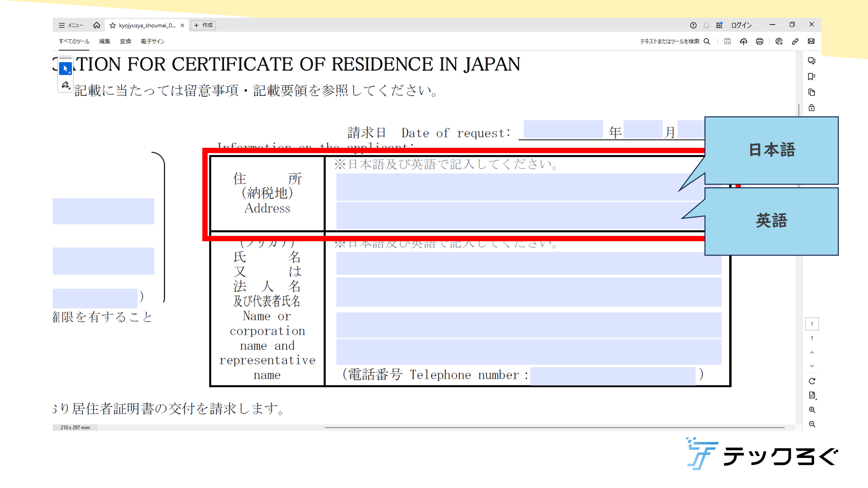Invite others with the share-person icon
868x488 pixels.
pos(779,41)
